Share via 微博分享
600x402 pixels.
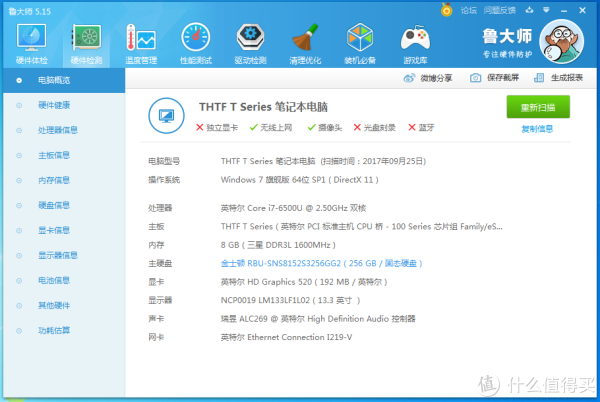(428, 78)
